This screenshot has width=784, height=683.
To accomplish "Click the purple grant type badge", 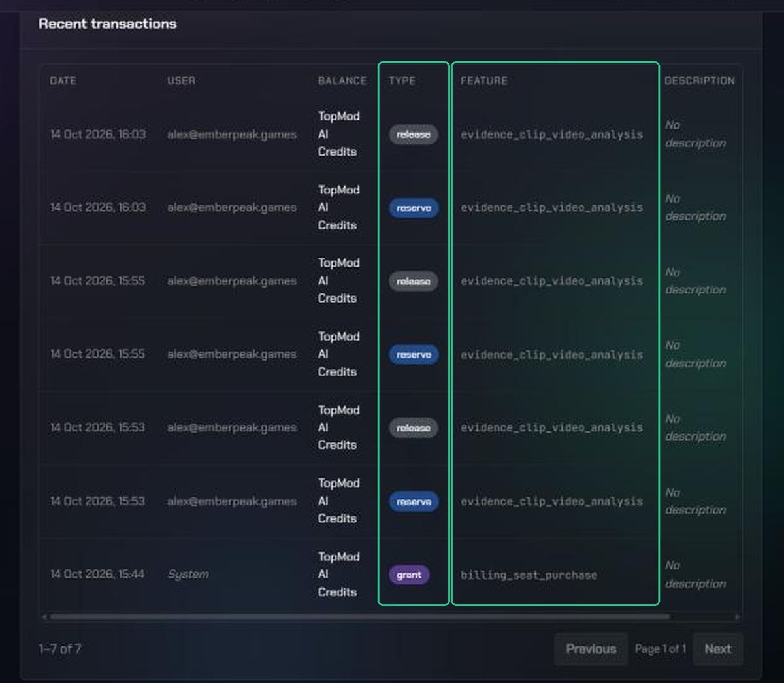I will coord(409,575).
